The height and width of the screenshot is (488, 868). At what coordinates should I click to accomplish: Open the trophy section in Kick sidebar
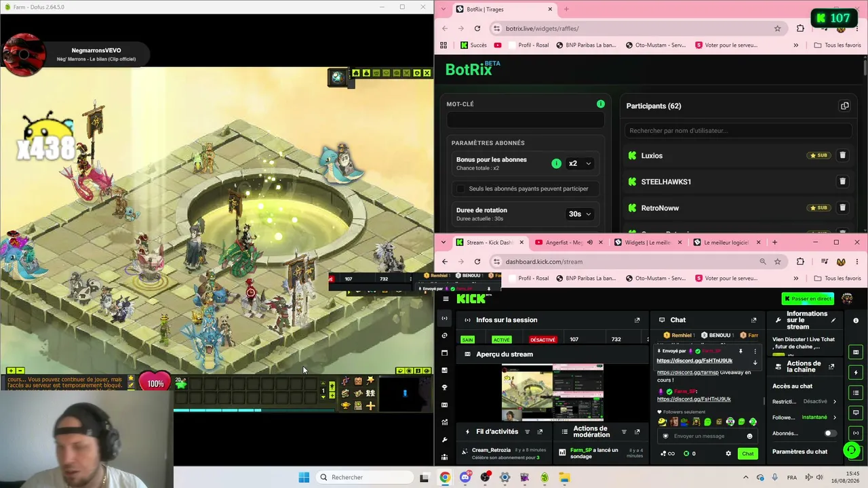pyautogui.click(x=444, y=388)
